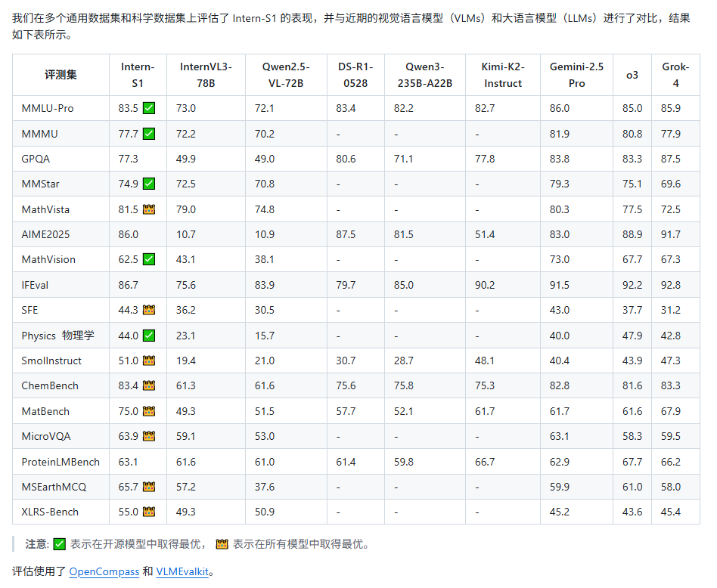Click the crown icon in the MathVista row
717x588 pixels.
pyautogui.click(x=149, y=209)
